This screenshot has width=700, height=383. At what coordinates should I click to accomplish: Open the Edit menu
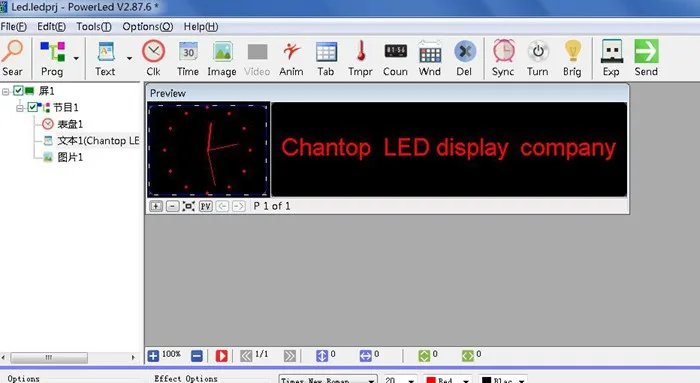coord(51,27)
